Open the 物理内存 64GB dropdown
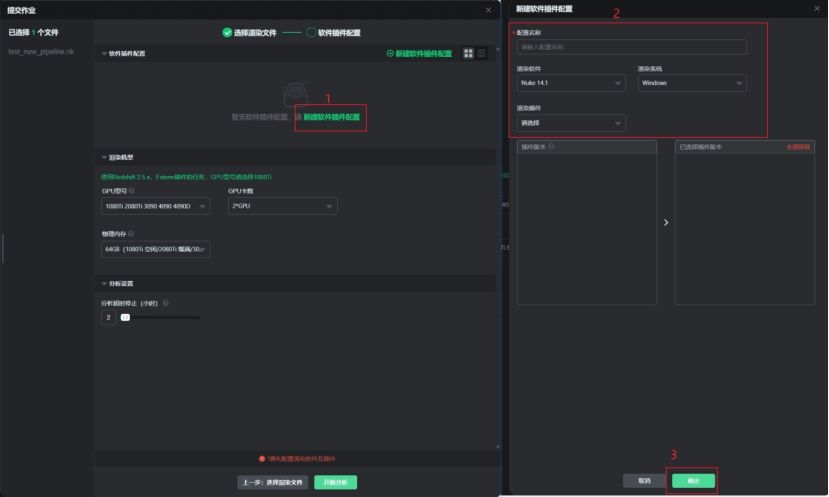 (x=155, y=249)
